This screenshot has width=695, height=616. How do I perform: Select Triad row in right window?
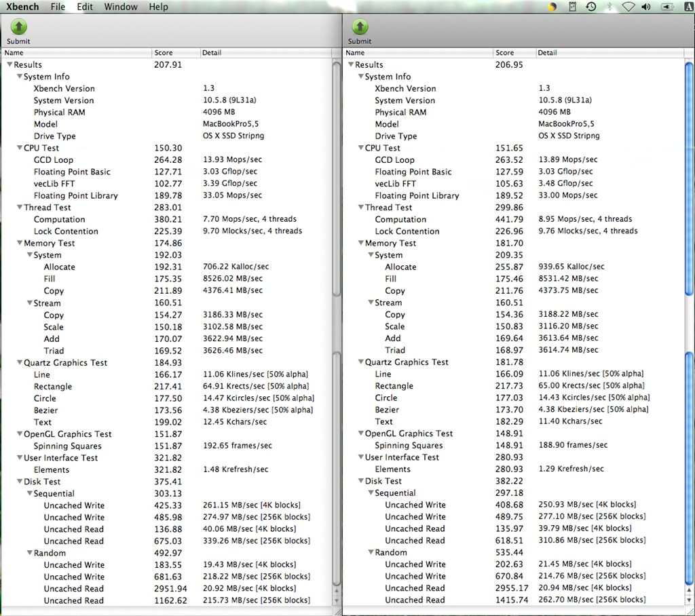tap(514, 350)
